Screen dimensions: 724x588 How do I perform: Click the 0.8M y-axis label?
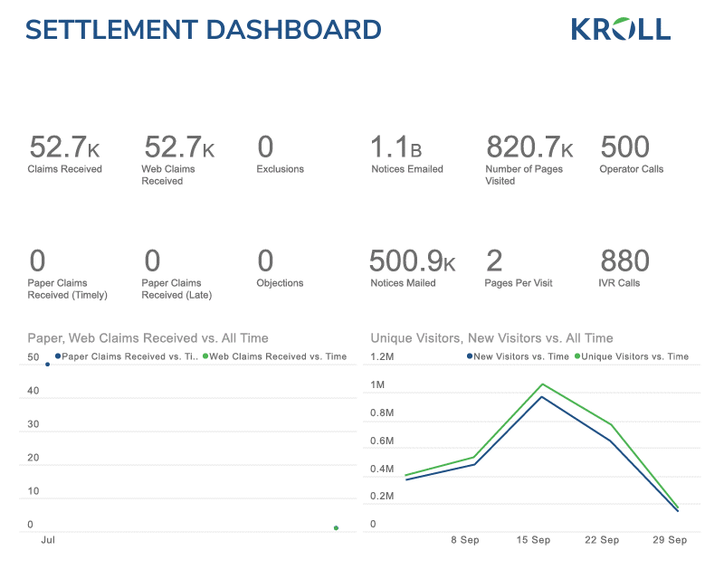[382, 413]
